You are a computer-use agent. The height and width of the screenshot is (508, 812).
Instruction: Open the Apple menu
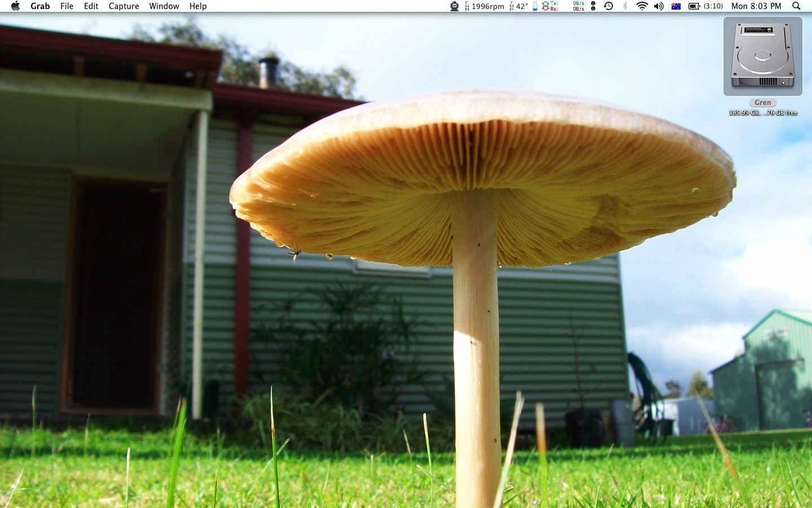coord(15,6)
